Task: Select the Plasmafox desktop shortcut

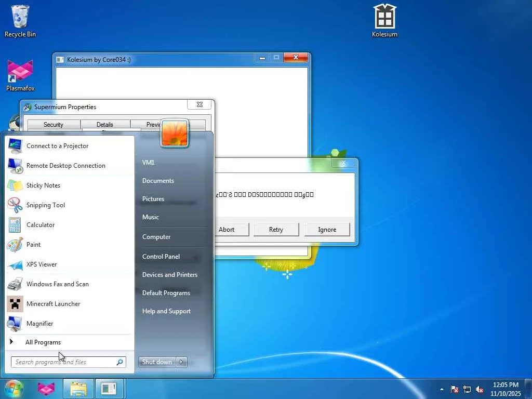Action: coord(20,75)
